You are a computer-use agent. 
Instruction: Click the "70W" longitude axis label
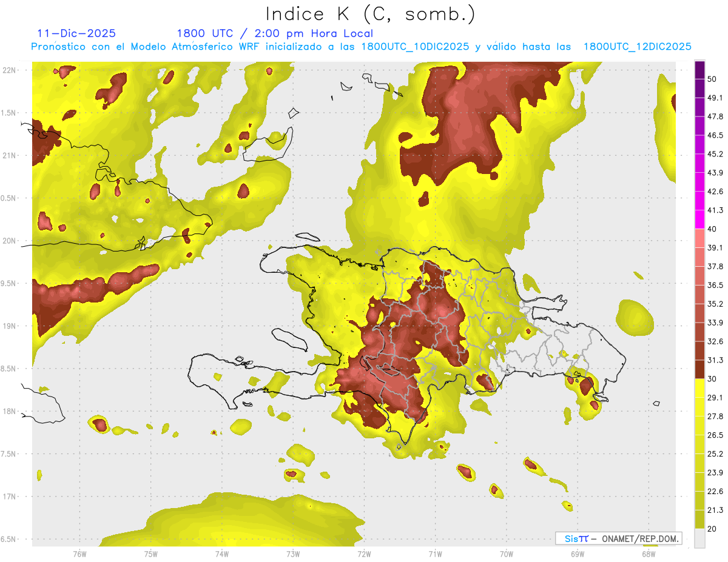pyautogui.click(x=507, y=554)
